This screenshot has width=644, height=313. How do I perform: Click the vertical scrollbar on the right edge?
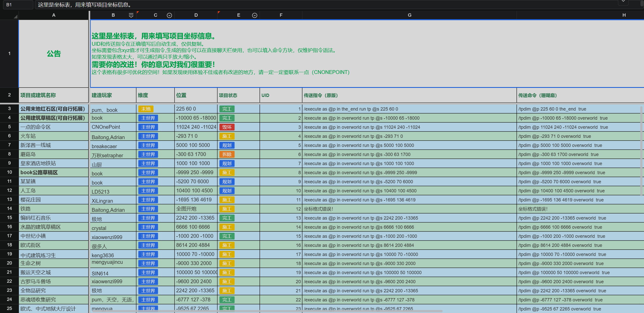[x=641, y=151]
